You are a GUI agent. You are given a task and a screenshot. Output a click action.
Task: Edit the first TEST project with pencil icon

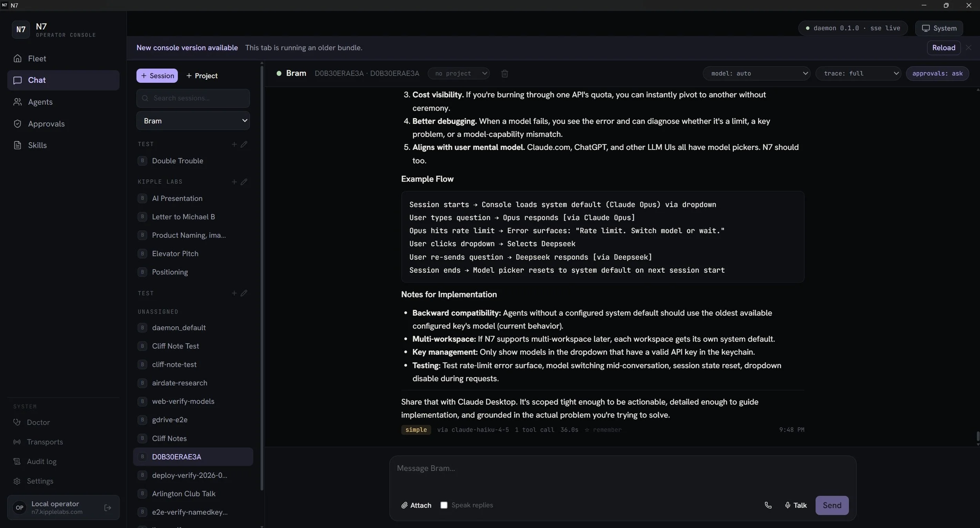(x=244, y=144)
